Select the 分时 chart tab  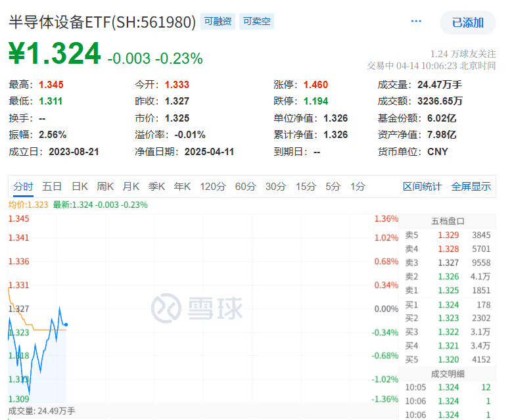pyautogui.click(x=23, y=187)
